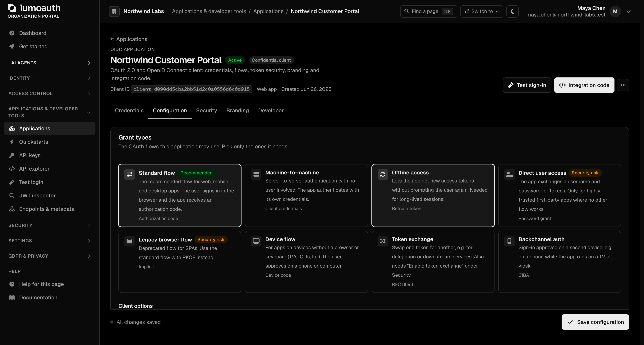Click the All changes saved status
Viewport: 644px width, 345px height.
(x=136, y=322)
